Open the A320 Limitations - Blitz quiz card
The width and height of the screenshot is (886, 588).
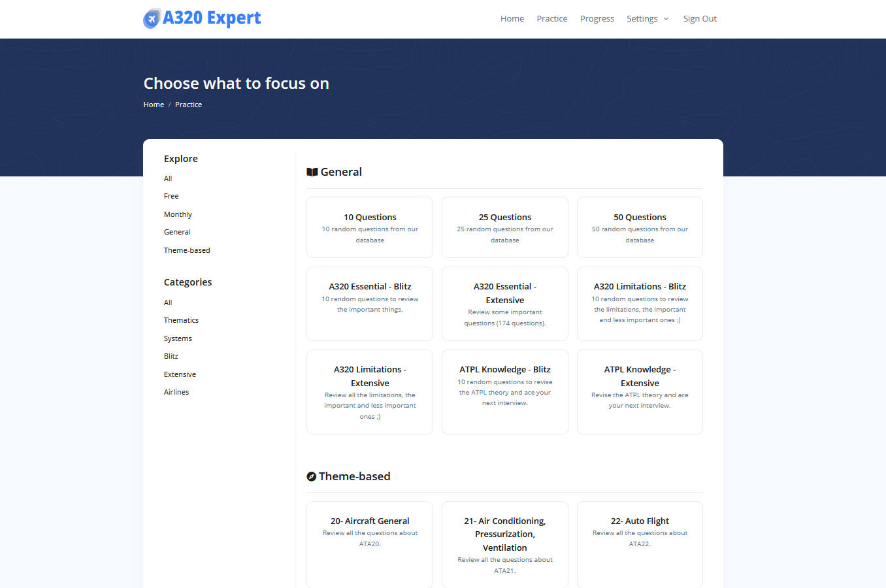(x=640, y=303)
